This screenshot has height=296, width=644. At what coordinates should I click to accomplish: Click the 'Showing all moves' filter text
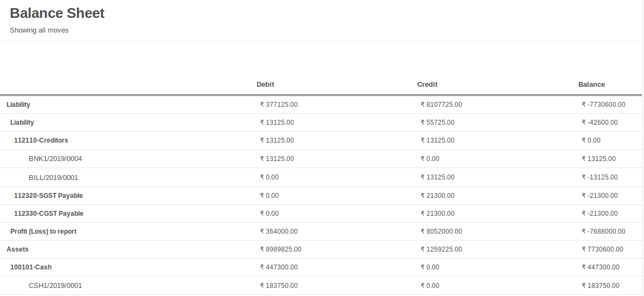coord(39,30)
